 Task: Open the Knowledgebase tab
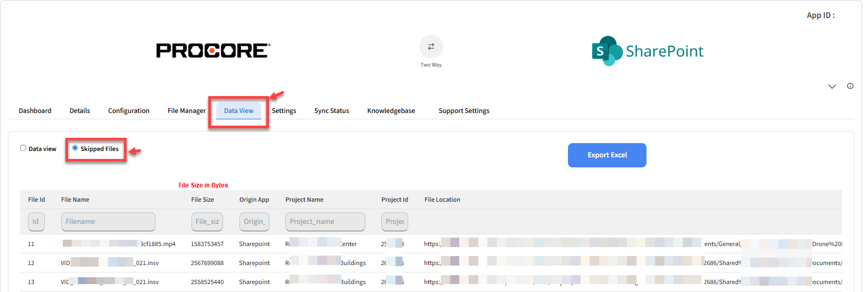[x=391, y=111]
